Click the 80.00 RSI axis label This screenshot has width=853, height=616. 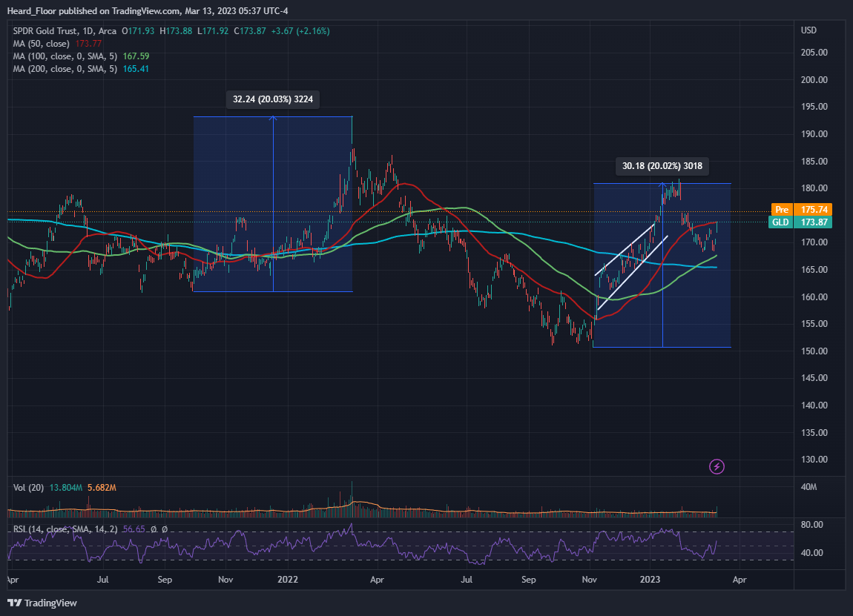coord(811,525)
